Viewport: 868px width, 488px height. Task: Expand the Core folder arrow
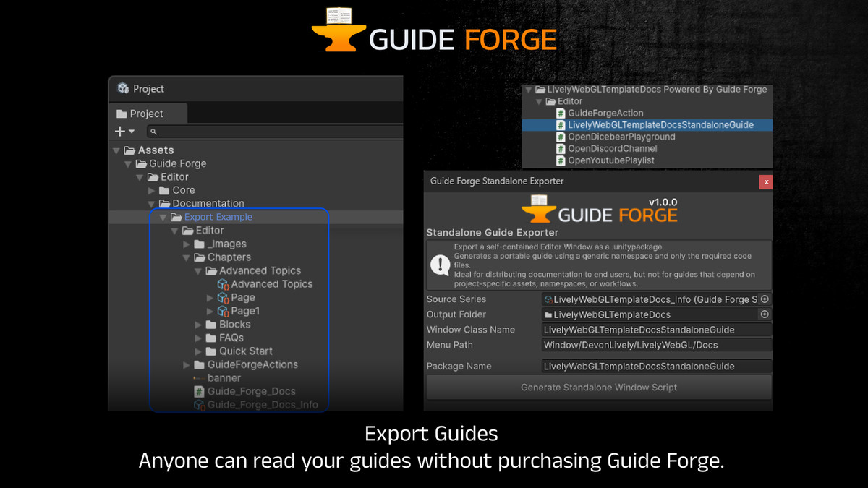coord(152,190)
